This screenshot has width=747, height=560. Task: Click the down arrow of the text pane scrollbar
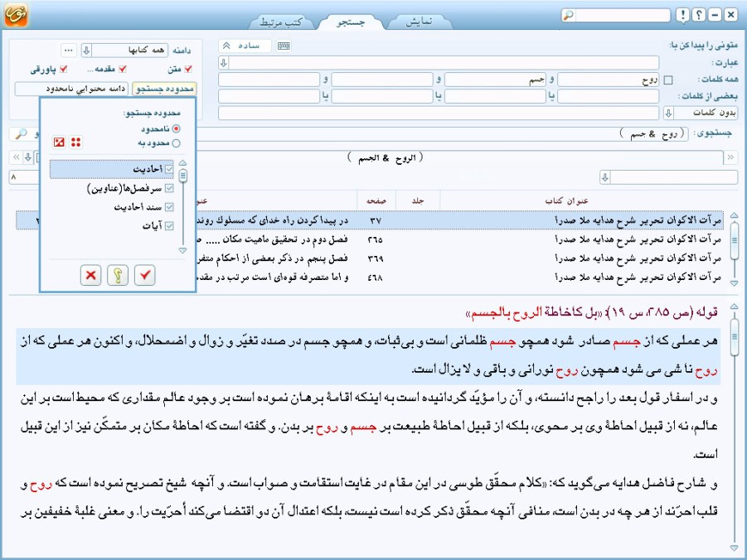pyautogui.click(x=734, y=548)
